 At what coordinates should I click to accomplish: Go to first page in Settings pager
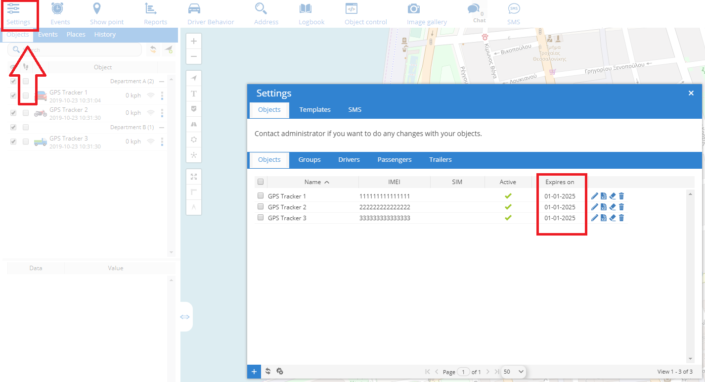[427, 372]
